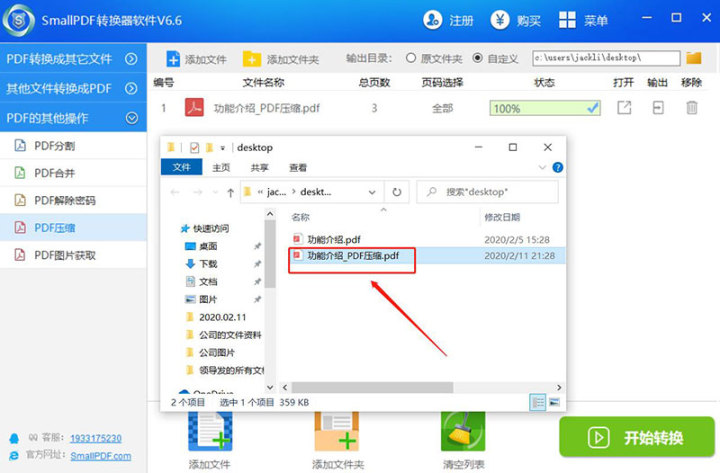Select file 功能介绍.pdf in explorer
This screenshot has height=473, width=720.
[x=334, y=239]
